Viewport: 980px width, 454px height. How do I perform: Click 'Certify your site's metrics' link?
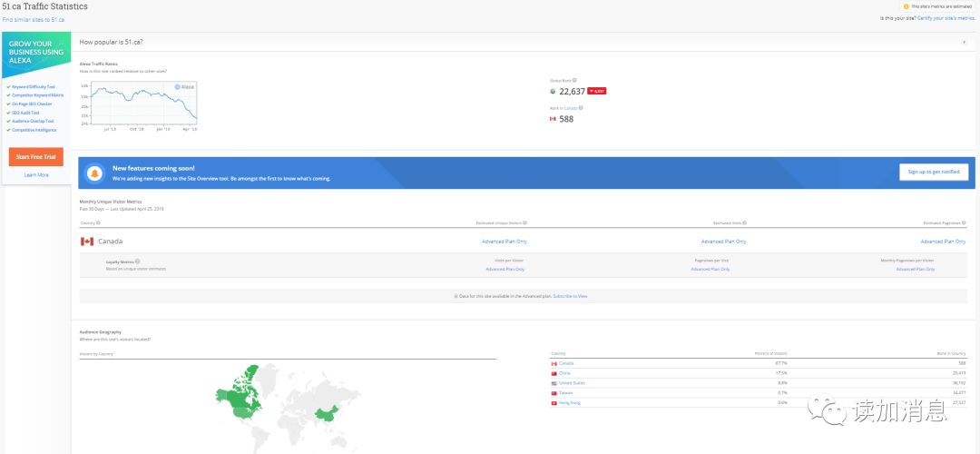(x=946, y=18)
